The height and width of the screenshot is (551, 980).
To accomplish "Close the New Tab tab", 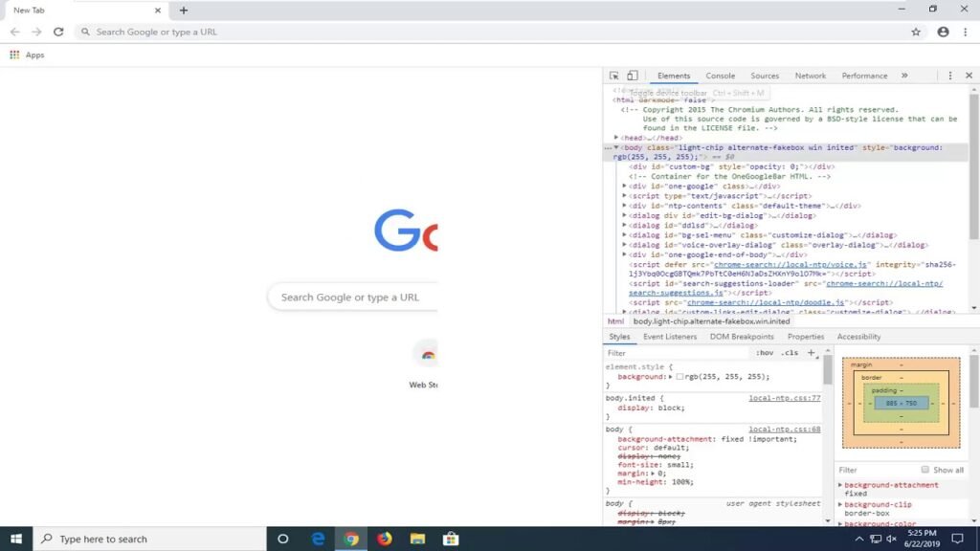I will pyautogui.click(x=158, y=11).
